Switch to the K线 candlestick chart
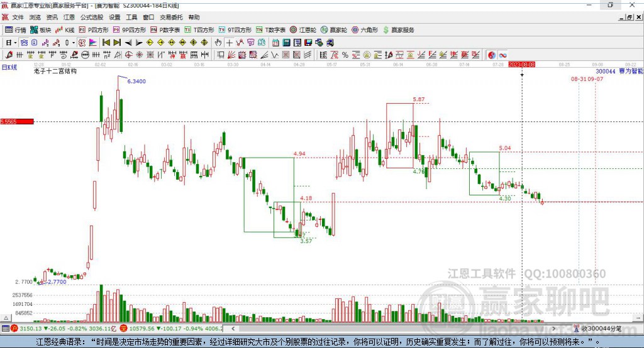Viewport: 644px width, 348px height. click(67, 30)
